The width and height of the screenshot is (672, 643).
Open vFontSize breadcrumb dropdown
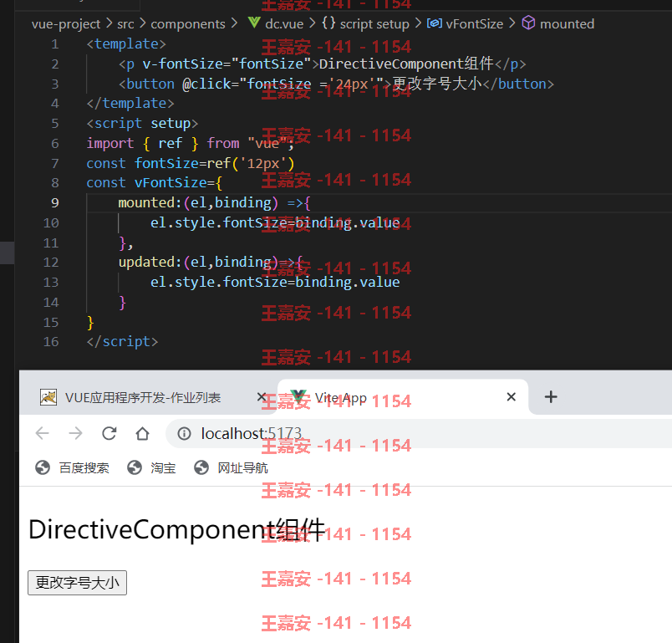point(475,23)
